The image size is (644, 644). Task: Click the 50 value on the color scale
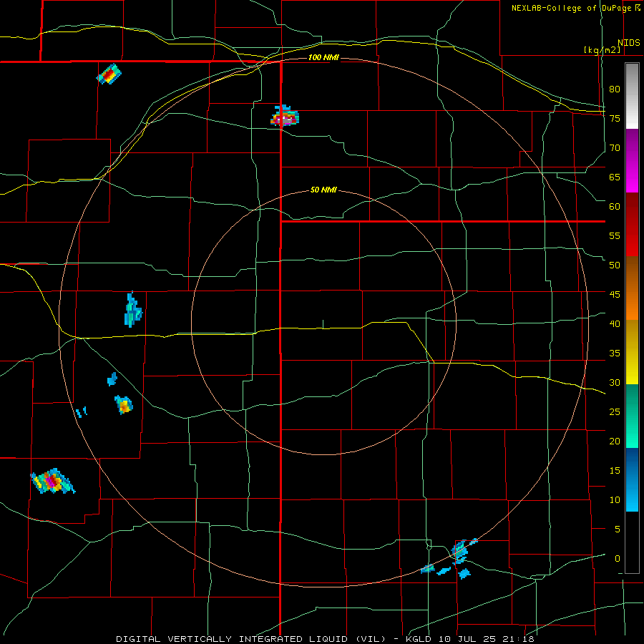(615, 265)
